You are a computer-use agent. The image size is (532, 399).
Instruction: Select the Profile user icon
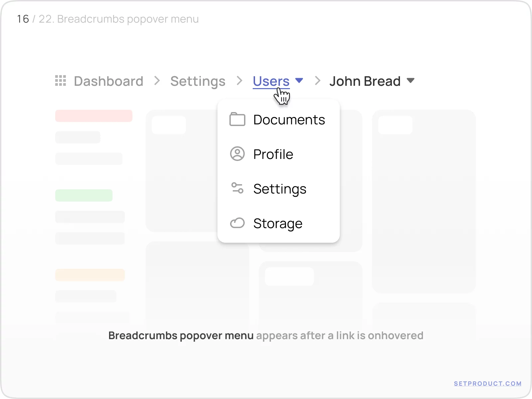pyautogui.click(x=237, y=154)
